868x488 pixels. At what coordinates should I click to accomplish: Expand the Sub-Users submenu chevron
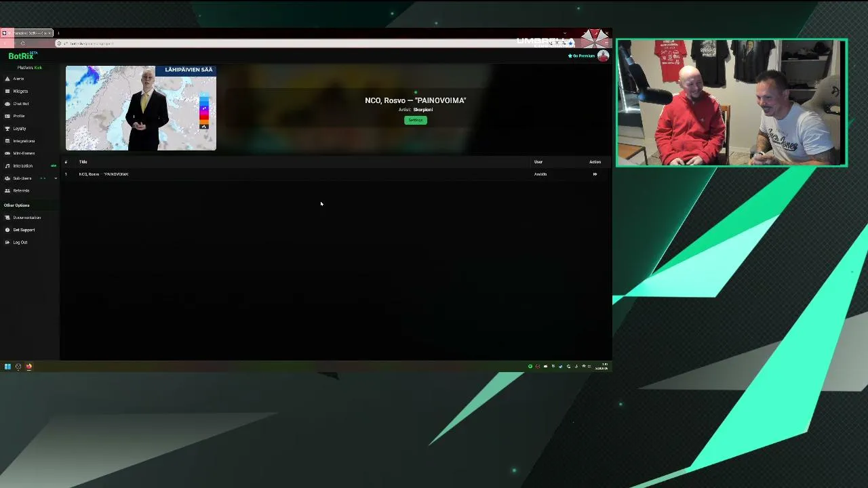(56, 178)
